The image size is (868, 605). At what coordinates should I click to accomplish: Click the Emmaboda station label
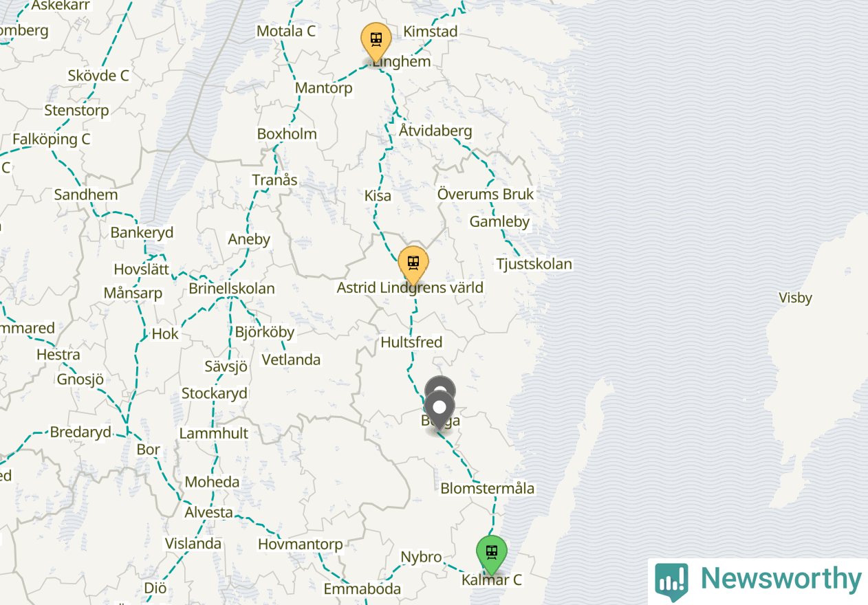[x=362, y=589]
